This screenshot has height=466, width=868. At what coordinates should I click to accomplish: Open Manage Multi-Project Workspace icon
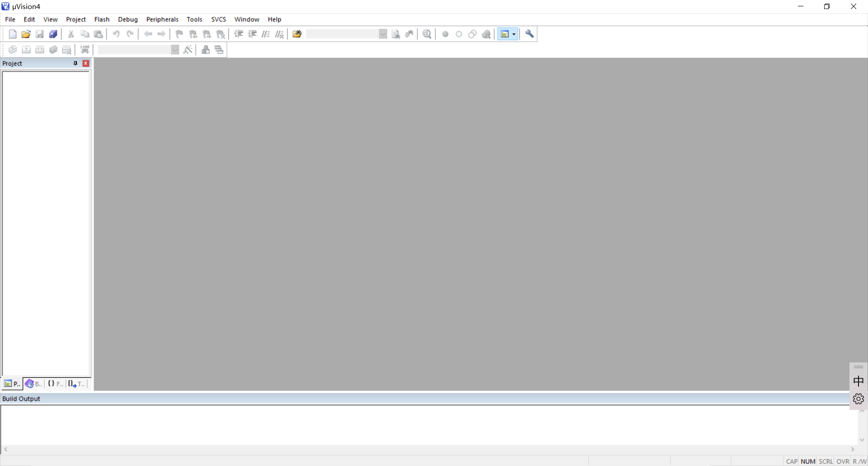(219, 50)
